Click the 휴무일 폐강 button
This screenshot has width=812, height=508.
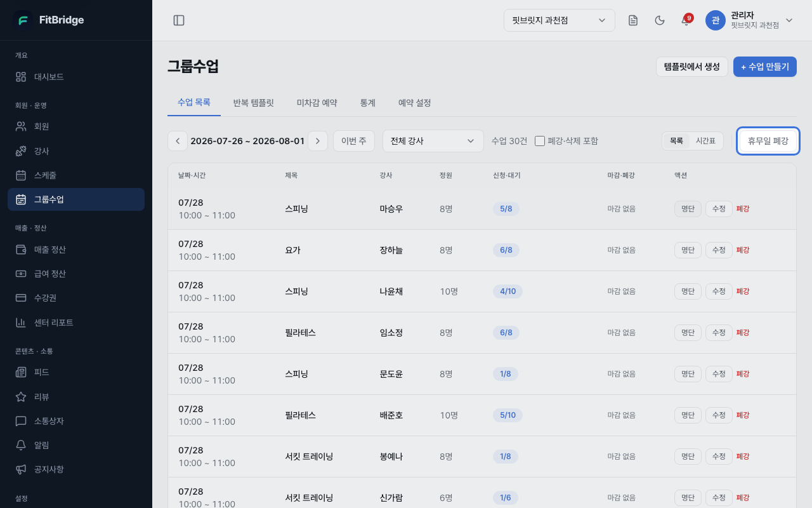click(x=768, y=141)
